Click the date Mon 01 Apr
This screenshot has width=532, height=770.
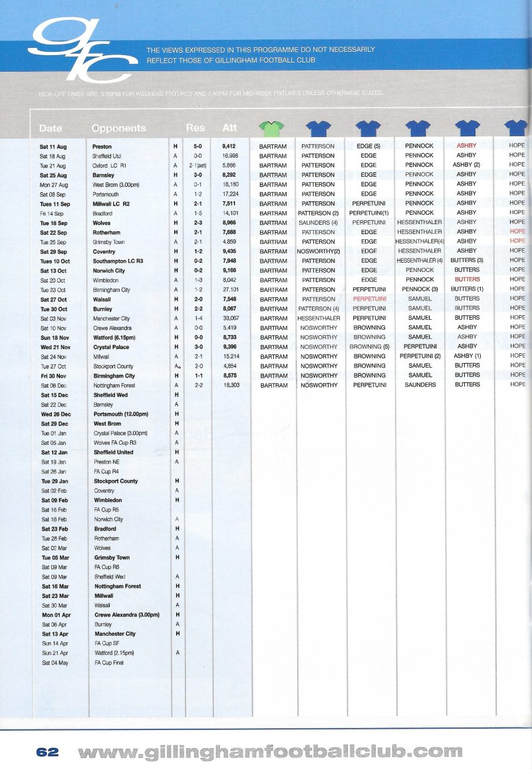coord(56,615)
